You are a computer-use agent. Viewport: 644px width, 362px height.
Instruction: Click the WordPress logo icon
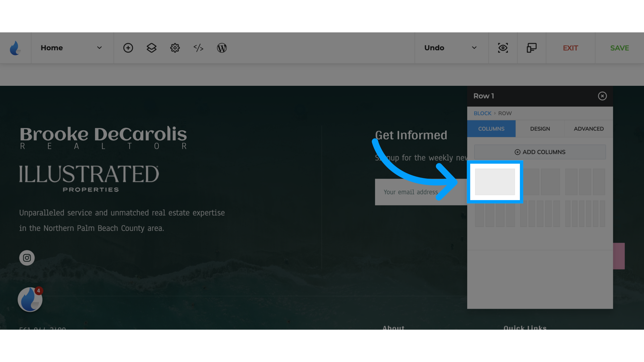(x=222, y=48)
